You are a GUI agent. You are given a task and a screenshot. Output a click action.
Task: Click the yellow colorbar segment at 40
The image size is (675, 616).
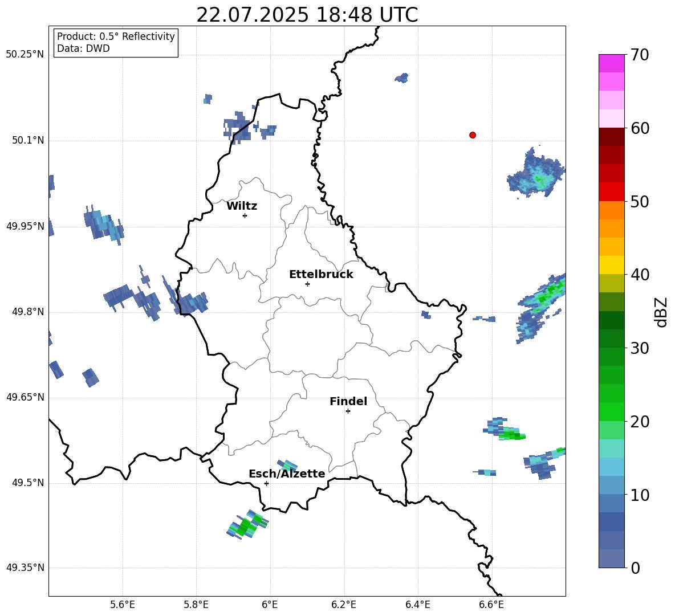pyautogui.click(x=611, y=265)
